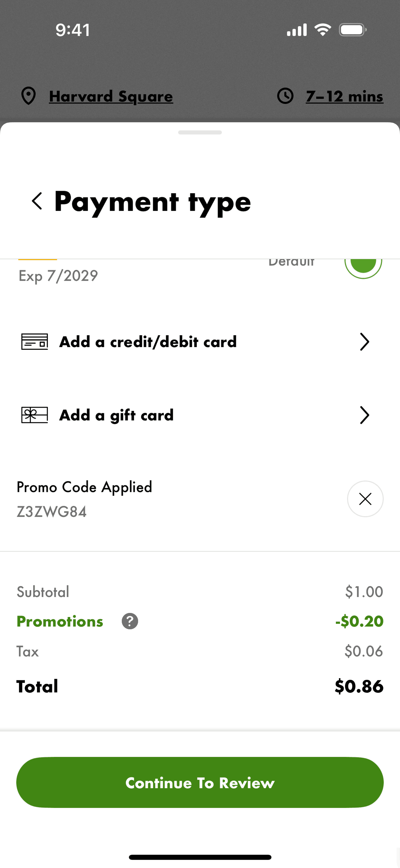Remove the applied promo code Z3ZWG84
400x868 pixels.
click(x=365, y=499)
